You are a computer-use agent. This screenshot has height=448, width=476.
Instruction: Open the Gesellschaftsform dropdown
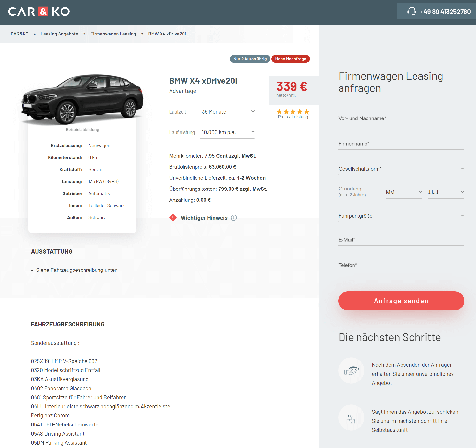(x=401, y=169)
